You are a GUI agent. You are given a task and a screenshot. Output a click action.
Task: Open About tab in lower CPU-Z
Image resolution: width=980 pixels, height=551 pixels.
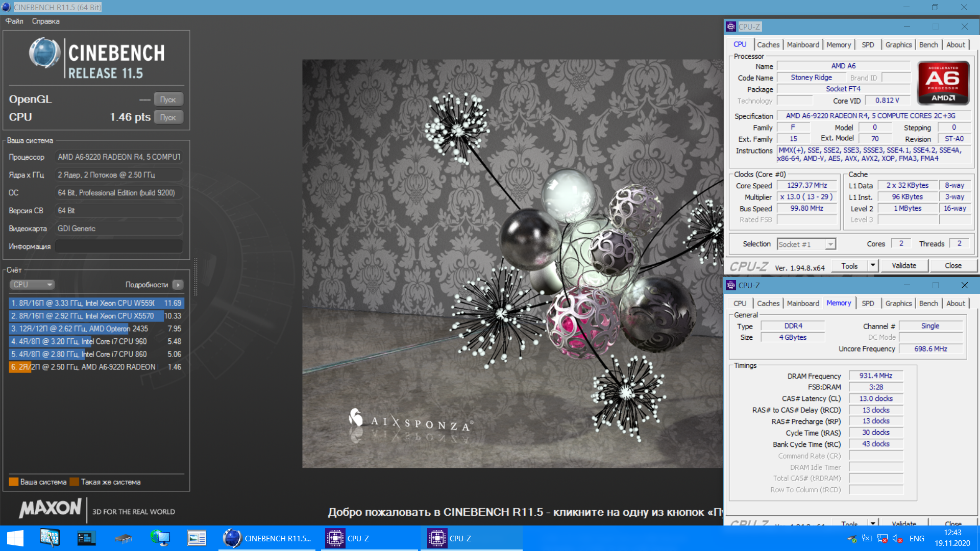click(x=955, y=304)
